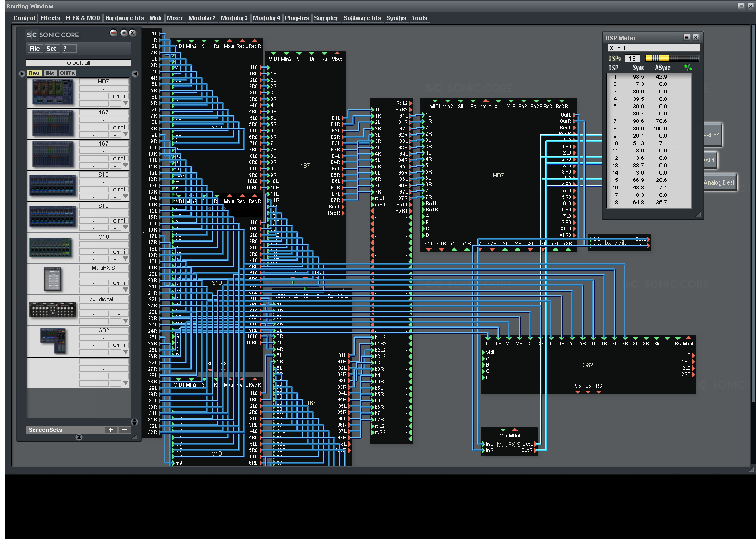Click the resize grip of DSP Meter
Screen dimensions: 756x539
(698, 214)
